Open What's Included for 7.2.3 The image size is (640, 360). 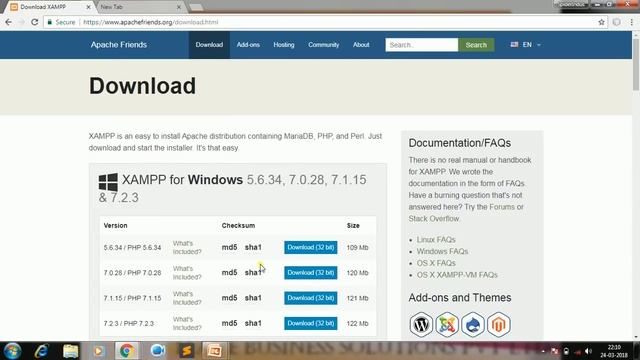coord(187,323)
